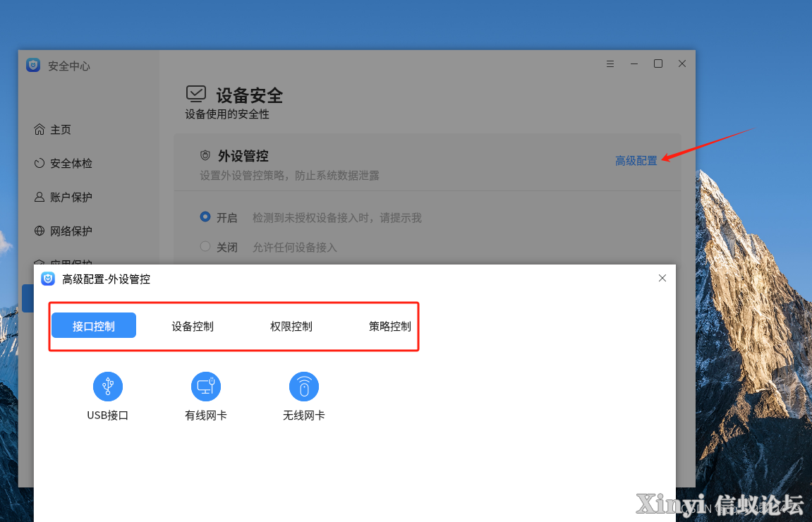
Task: Click the 检测到未授权设备接入时，请提示我 text
Action: click(337, 218)
